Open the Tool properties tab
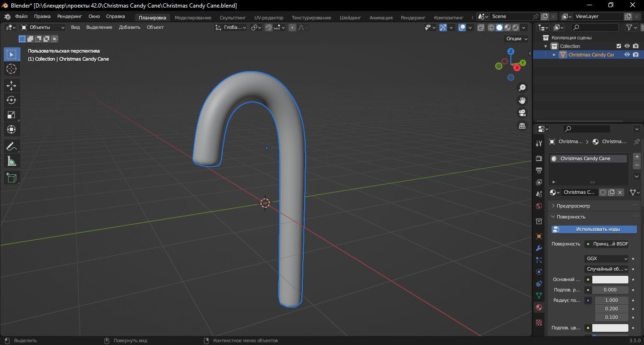 (539, 143)
